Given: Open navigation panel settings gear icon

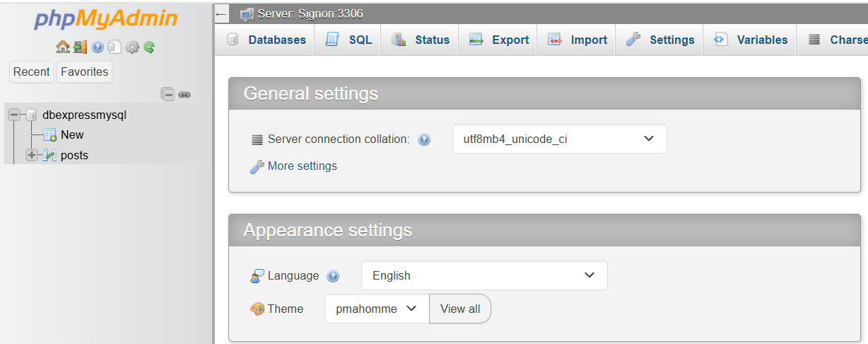Looking at the screenshot, I should (x=131, y=47).
